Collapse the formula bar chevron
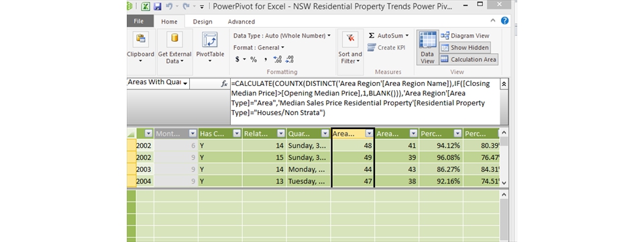The width and height of the screenshot is (644, 242). pyautogui.click(x=504, y=83)
